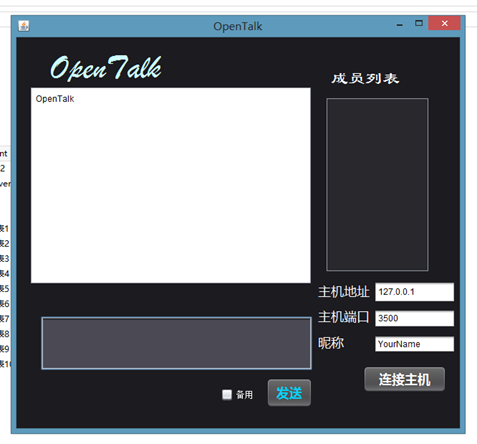The image size is (477, 444).
Task: Click the member list panel under 成员列表
Action: point(377,184)
